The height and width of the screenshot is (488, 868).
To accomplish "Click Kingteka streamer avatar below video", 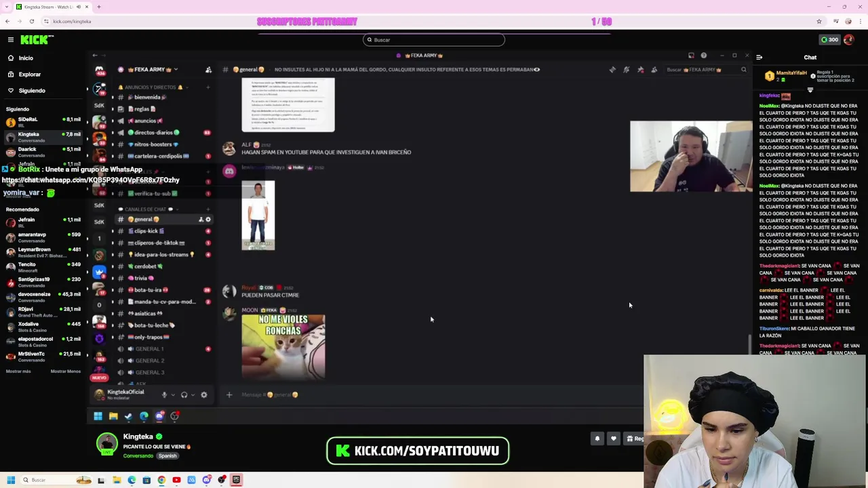I will pos(106,443).
